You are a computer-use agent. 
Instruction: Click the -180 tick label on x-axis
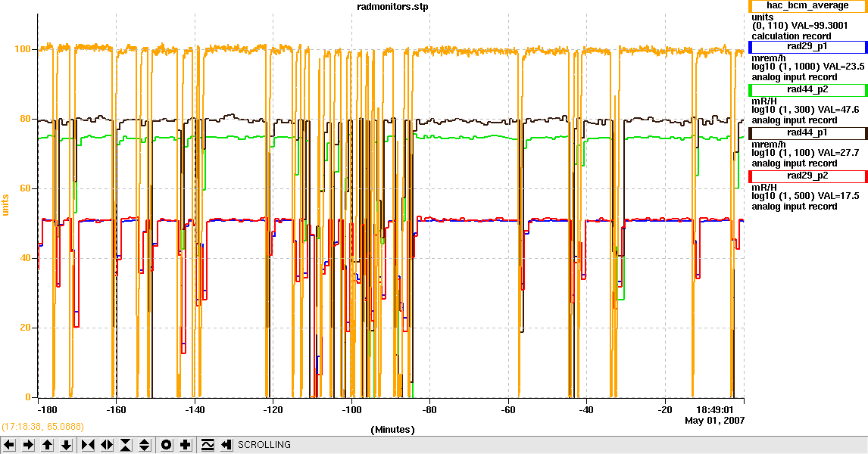coord(47,410)
